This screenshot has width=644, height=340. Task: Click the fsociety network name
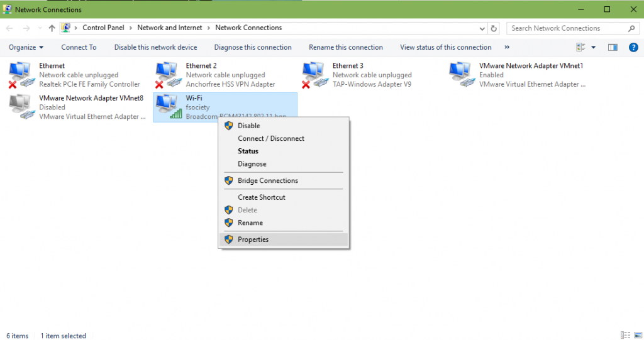(197, 107)
